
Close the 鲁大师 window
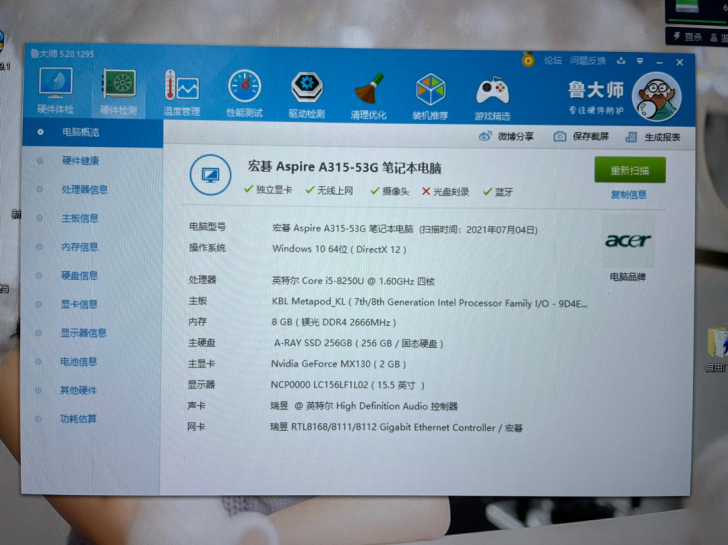click(x=679, y=62)
